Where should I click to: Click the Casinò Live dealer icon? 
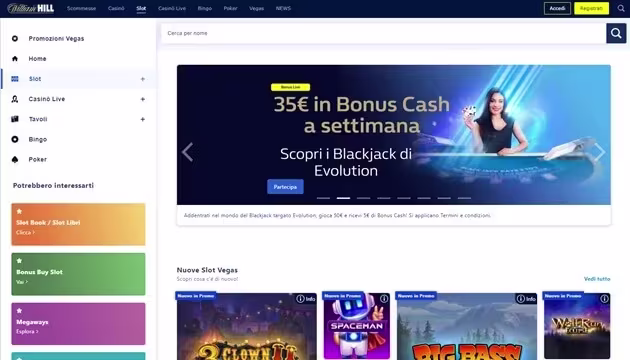15,99
